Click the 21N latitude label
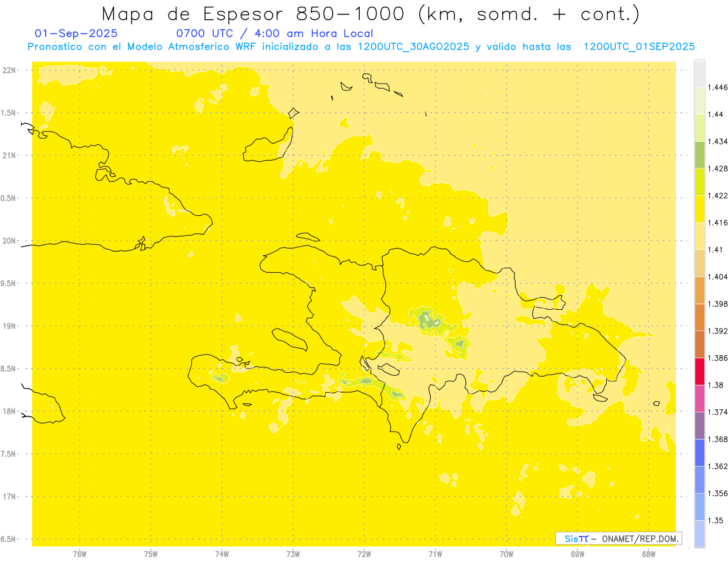Viewport: 728px width, 562px height. point(10,155)
